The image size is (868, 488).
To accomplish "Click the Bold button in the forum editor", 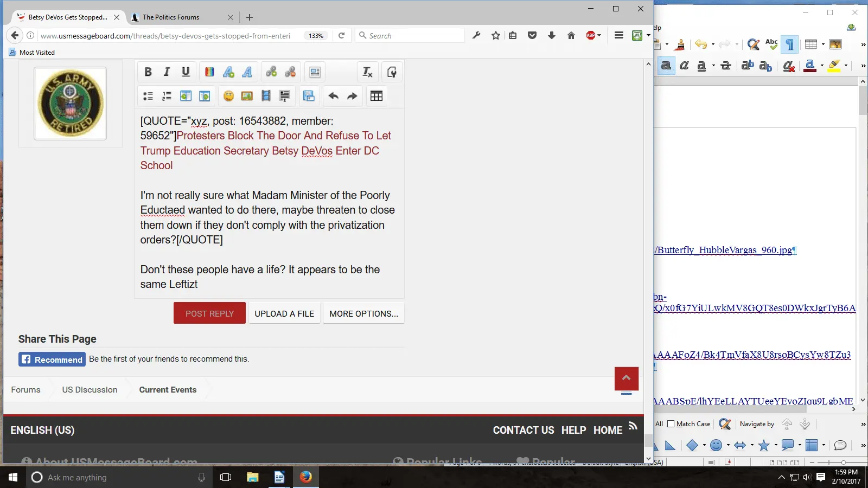I will tap(148, 72).
